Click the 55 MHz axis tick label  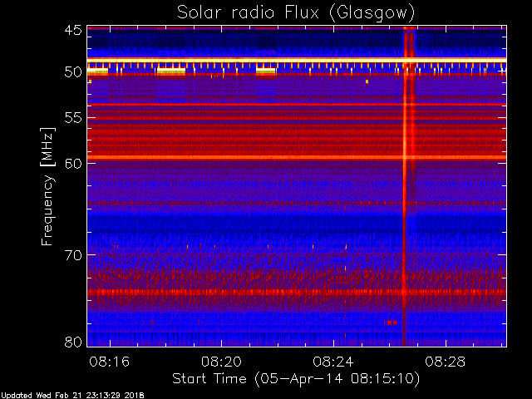tap(73, 118)
